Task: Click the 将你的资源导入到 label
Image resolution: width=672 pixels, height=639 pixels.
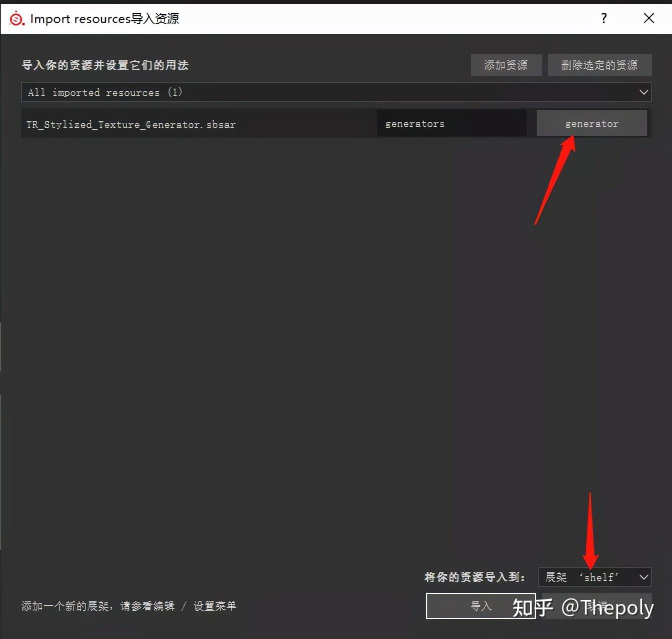Action: point(474,577)
